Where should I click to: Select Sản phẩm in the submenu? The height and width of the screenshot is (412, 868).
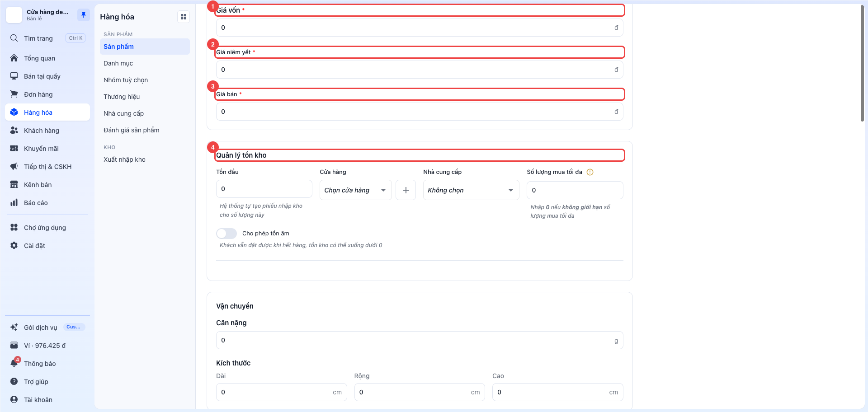[x=145, y=47]
